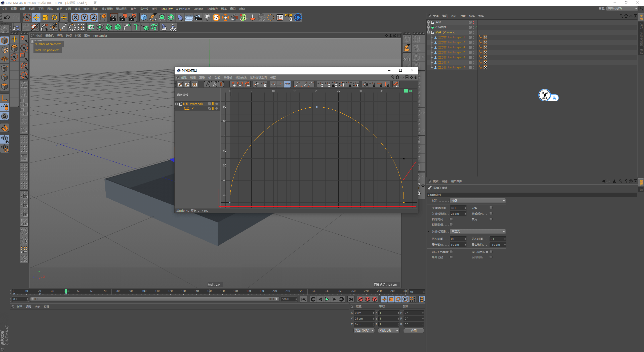Enable the 断开切线 checkbox

451,257
